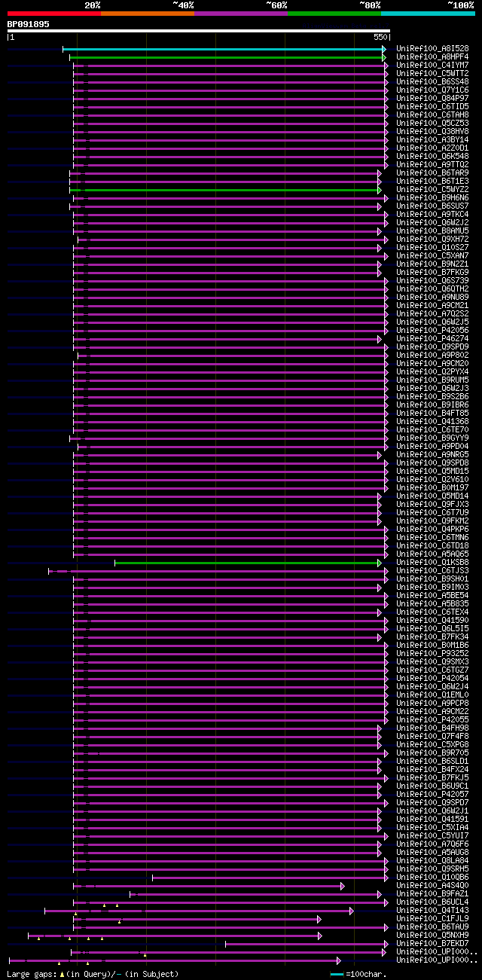Click hit UniRef100_Q8LA84
Viewport: 482px width, 980px height.
pyautogui.click(x=432, y=861)
